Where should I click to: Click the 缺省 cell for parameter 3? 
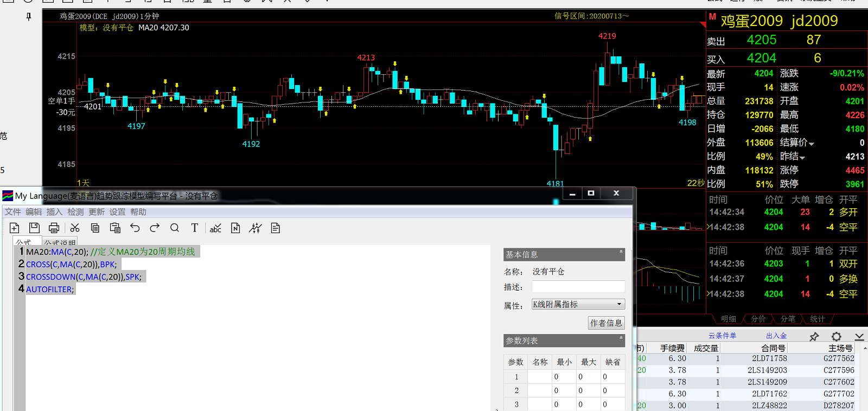pyautogui.click(x=613, y=404)
